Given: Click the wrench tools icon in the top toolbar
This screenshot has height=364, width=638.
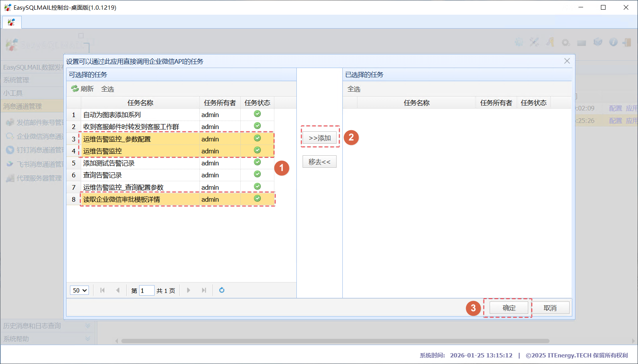Looking at the screenshot, I should tap(534, 43).
